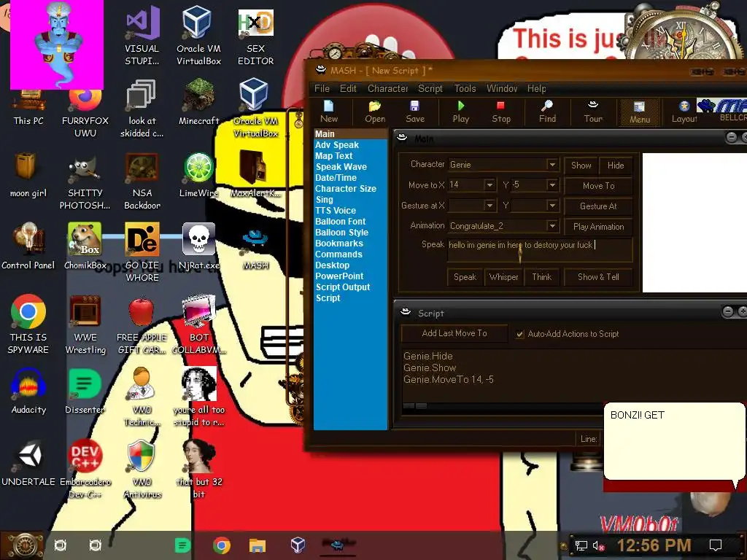Select the Dissenter desktop icon
Screen dimensions: 747x560
pyautogui.click(x=85, y=392)
